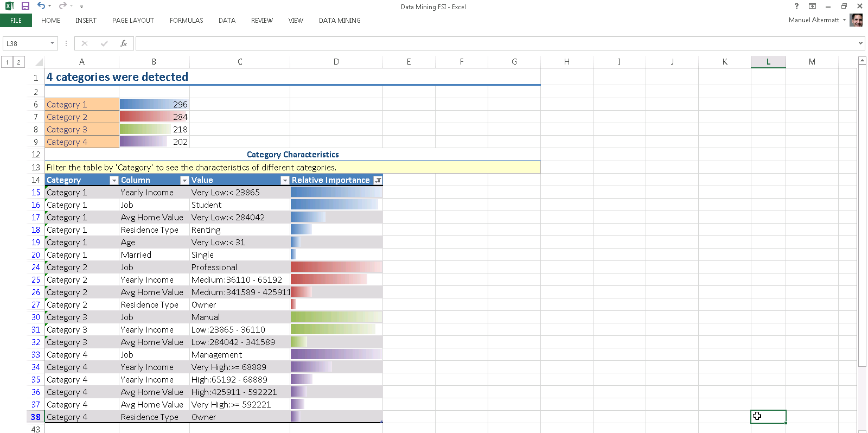Image resolution: width=868 pixels, height=433 pixels.
Task: Open the DATA MINING ribbon tab
Action: [x=340, y=21]
